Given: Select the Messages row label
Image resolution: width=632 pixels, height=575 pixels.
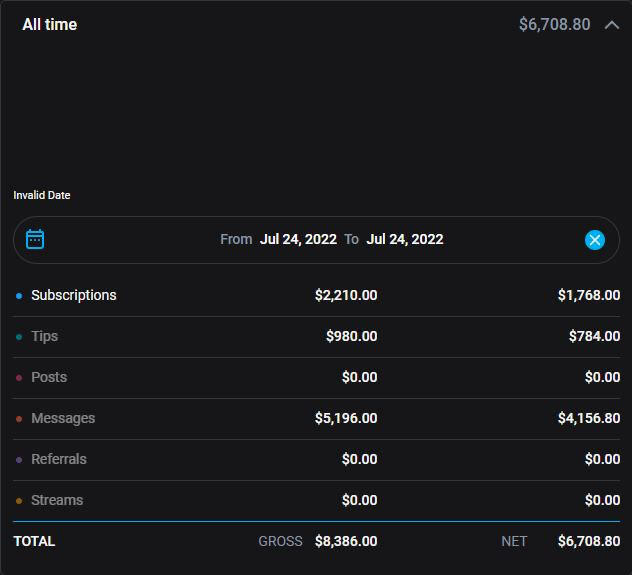Looking at the screenshot, I should 63,418.
